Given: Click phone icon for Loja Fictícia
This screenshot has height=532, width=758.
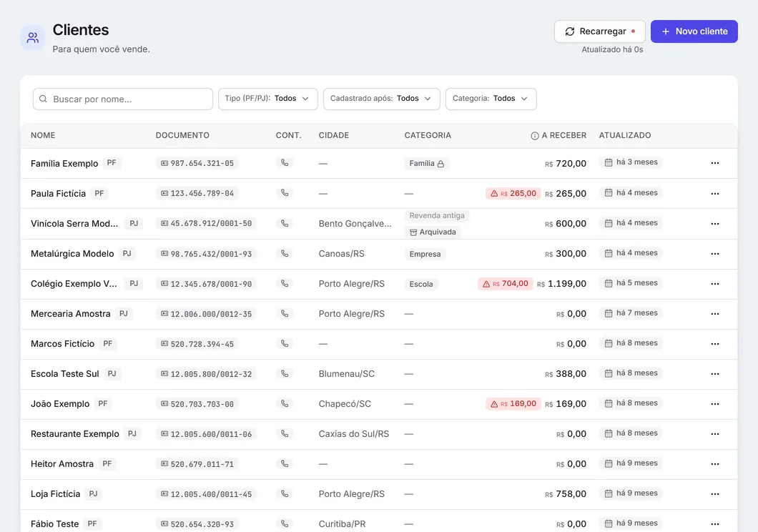Looking at the screenshot, I should pos(285,493).
